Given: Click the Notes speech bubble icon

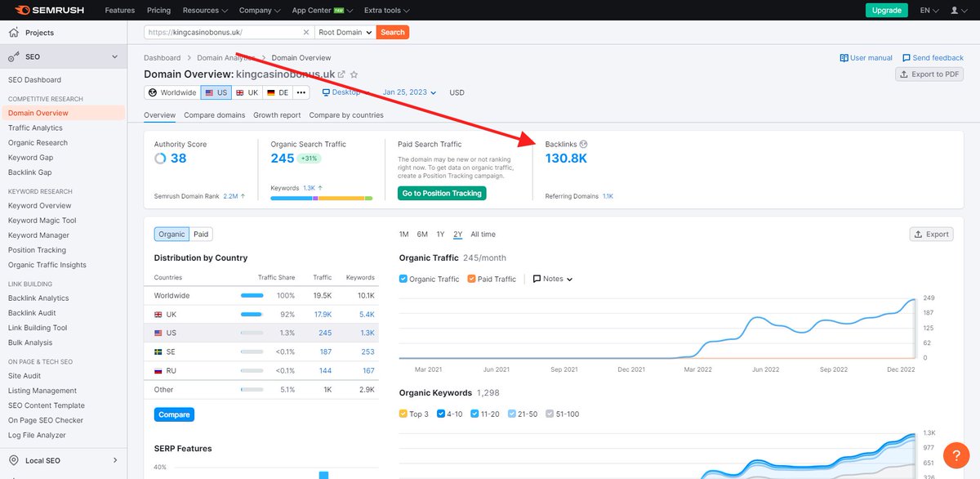Looking at the screenshot, I should click(537, 279).
